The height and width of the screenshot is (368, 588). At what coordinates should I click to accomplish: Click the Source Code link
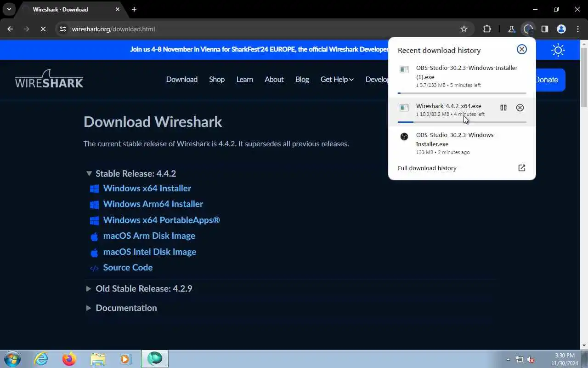128,267
